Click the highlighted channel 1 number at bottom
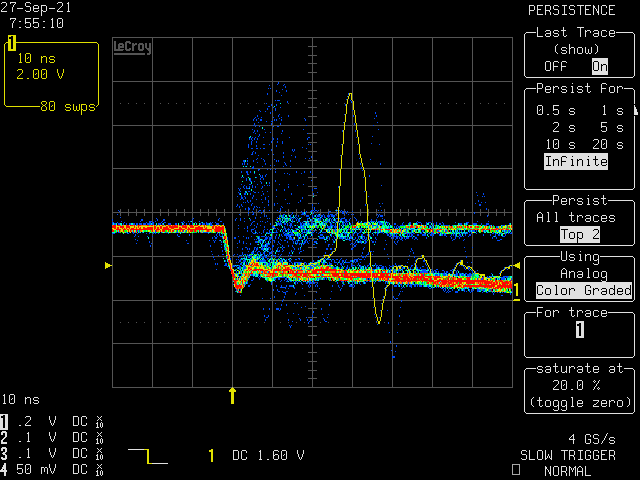Image resolution: width=640 pixels, height=480 pixels. [5, 422]
